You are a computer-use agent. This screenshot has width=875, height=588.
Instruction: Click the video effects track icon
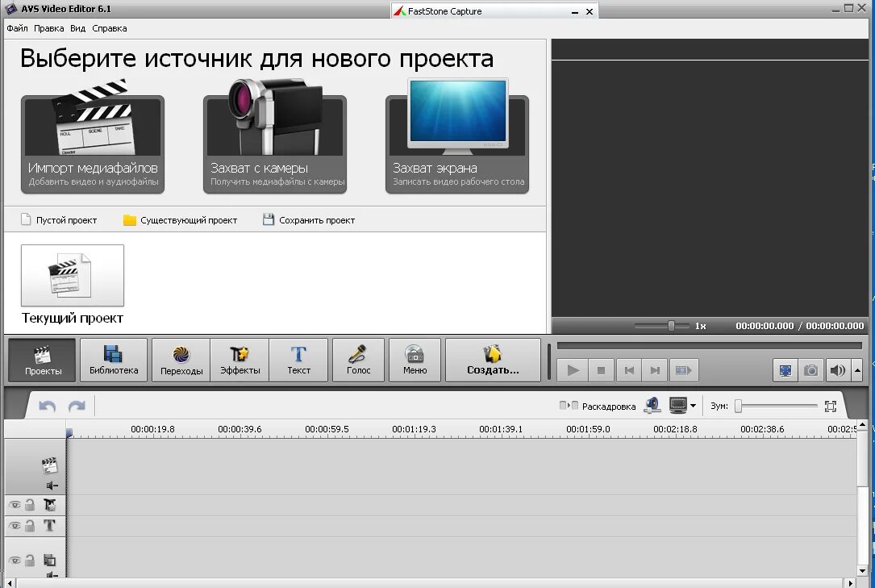tap(50, 505)
